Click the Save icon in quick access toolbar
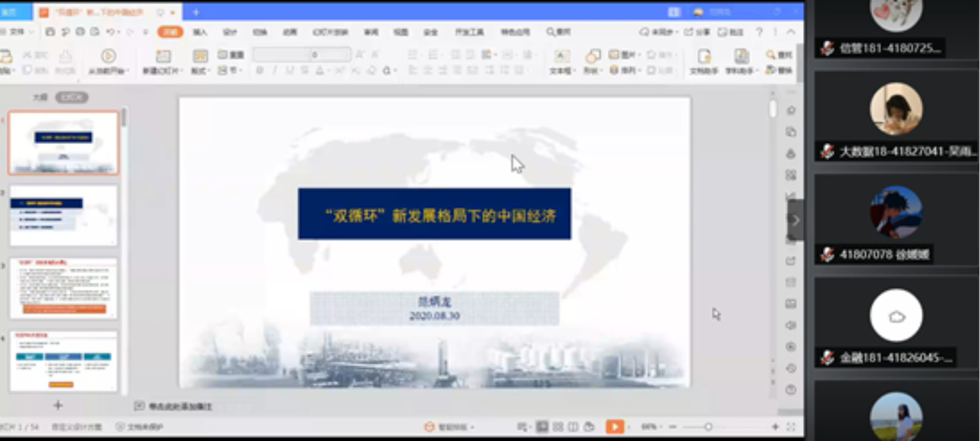980x441 pixels. [x=50, y=32]
